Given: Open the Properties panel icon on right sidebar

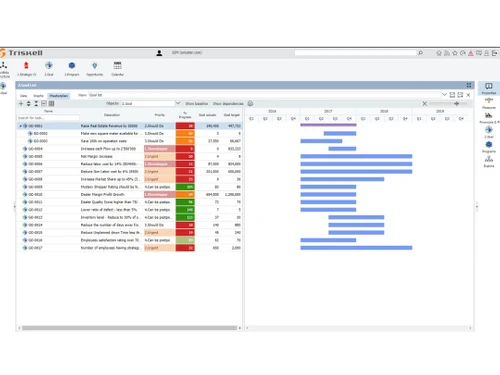Looking at the screenshot, I should pos(489,88).
